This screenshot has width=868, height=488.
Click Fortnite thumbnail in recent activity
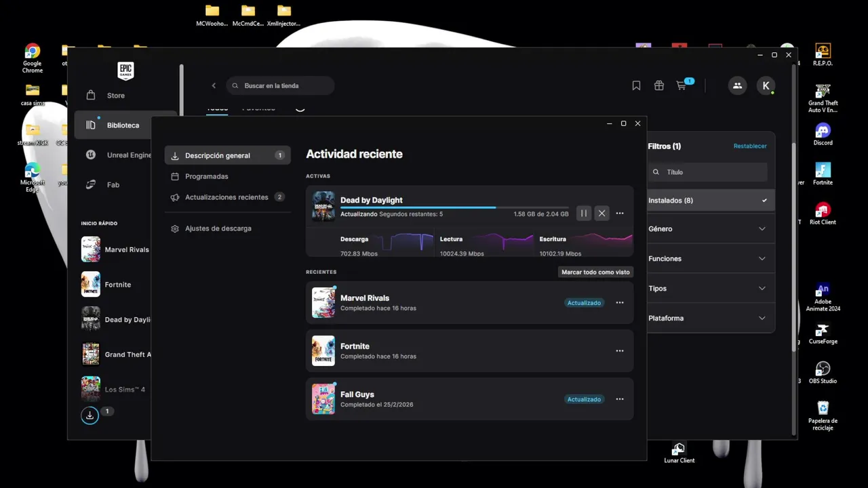(323, 351)
